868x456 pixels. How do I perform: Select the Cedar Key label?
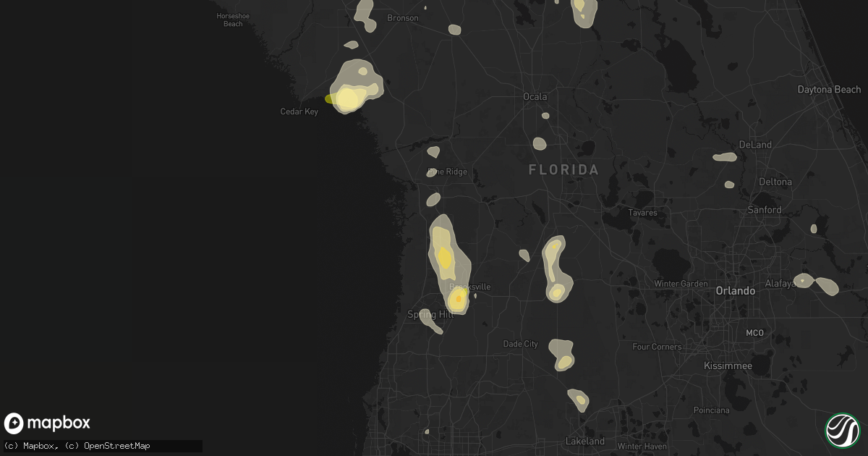click(x=299, y=111)
